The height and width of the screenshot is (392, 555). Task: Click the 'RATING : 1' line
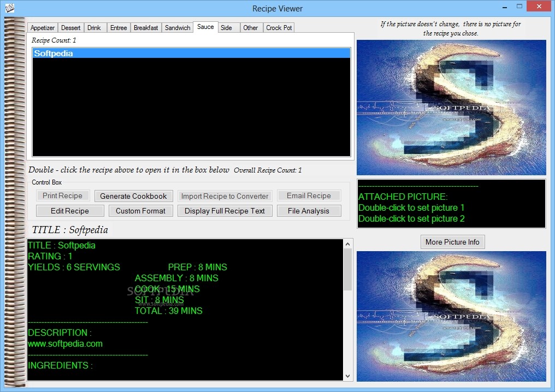(x=50, y=256)
